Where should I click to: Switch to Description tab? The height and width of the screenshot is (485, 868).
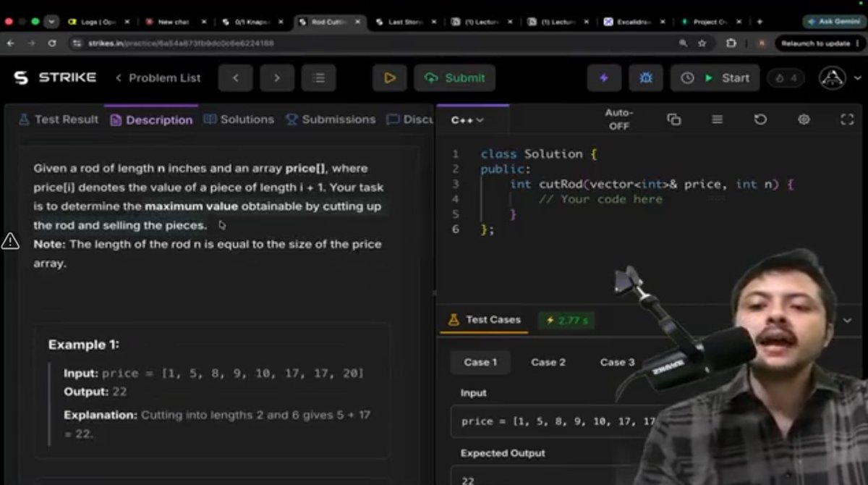151,119
